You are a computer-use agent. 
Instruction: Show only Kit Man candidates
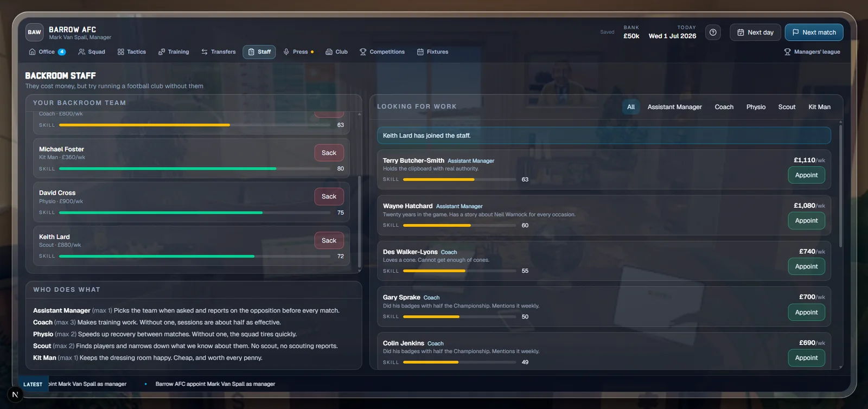pos(819,107)
